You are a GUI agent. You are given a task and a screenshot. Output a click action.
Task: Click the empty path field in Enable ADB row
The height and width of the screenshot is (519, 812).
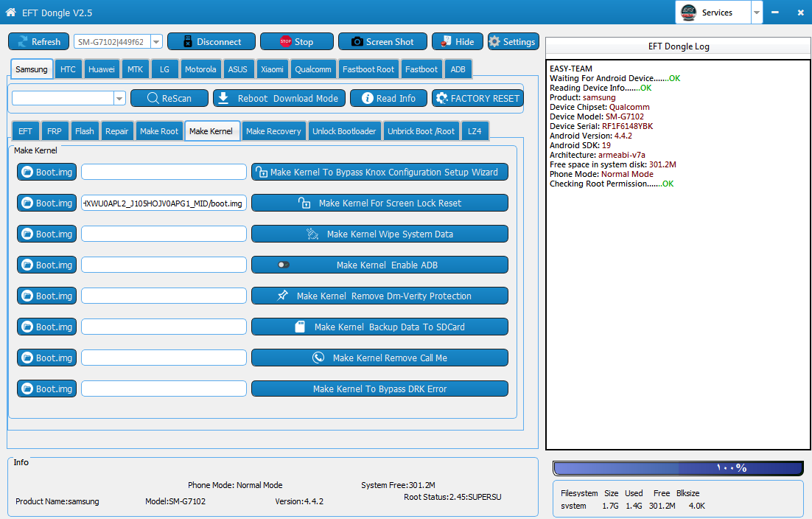pyautogui.click(x=164, y=265)
